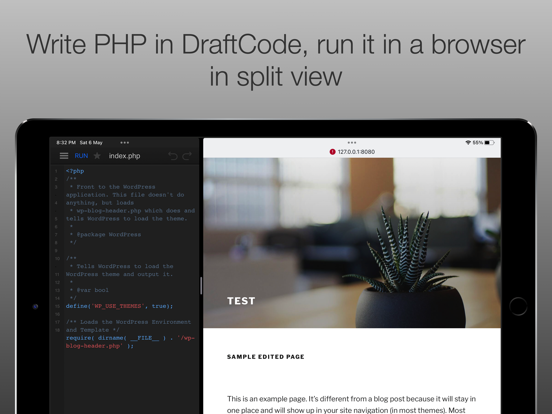
Task: Click the plant header image
Action: (x=352, y=243)
